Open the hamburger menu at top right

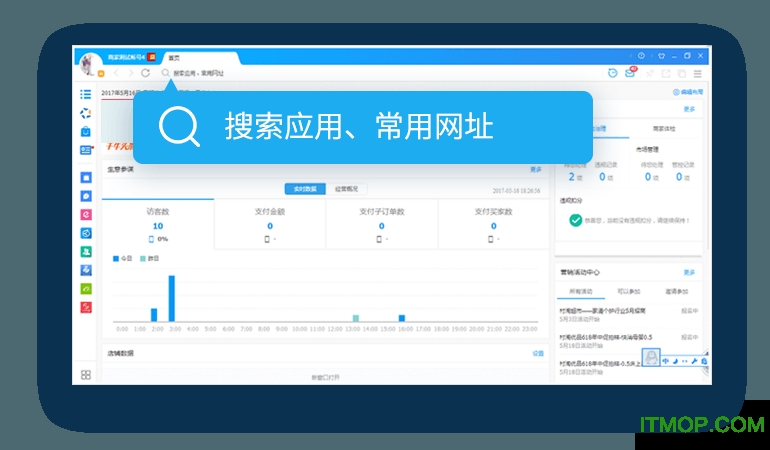point(697,73)
